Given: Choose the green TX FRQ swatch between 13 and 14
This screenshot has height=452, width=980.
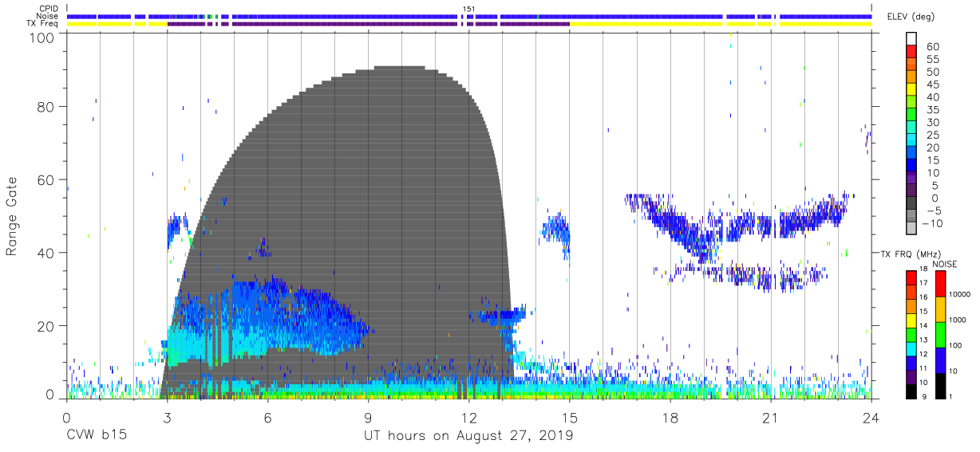Looking at the screenshot, I should [x=911, y=333].
